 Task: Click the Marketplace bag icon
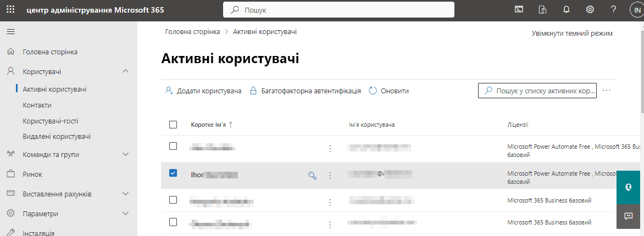[x=11, y=174]
